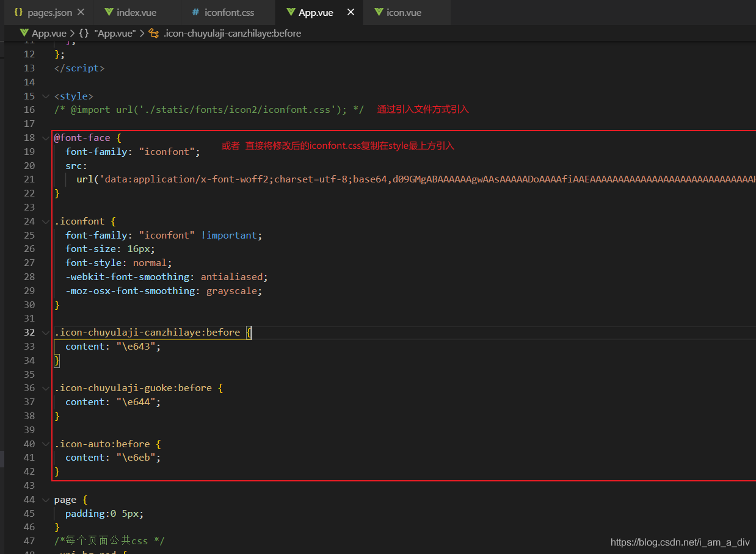Collapse .icon-chuyulaji-canzhilaye:before rule at line 32
The image size is (756, 554).
pos(46,333)
